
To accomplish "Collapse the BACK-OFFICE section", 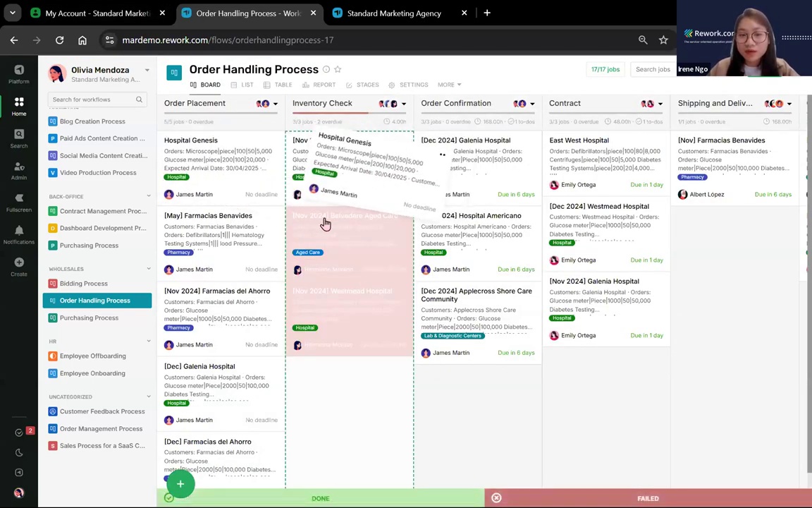I will 149,196.
